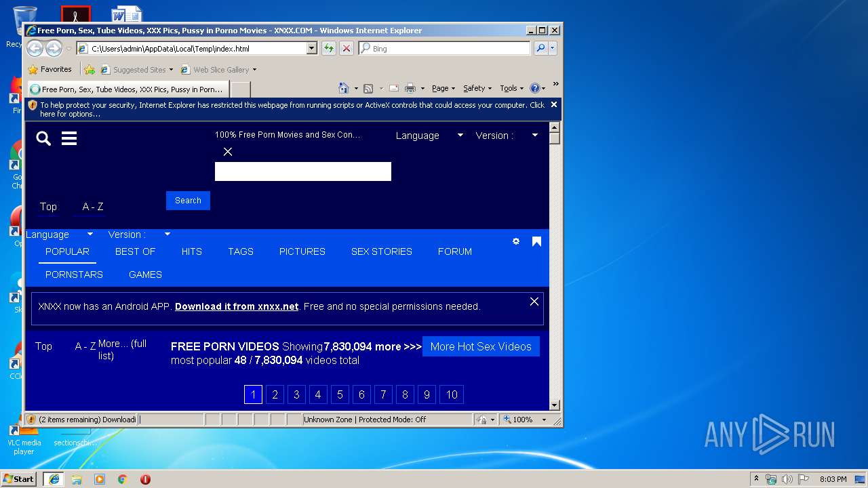This screenshot has width=868, height=488.
Task: Click the white bookmark icon on page
Action: tap(536, 241)
